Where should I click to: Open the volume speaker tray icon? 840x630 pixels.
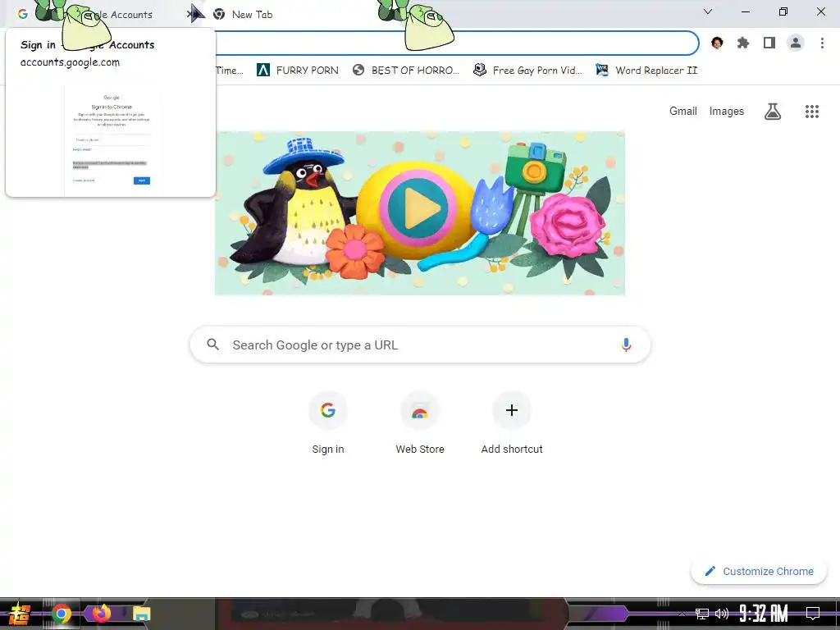click(x=722, y=614)
